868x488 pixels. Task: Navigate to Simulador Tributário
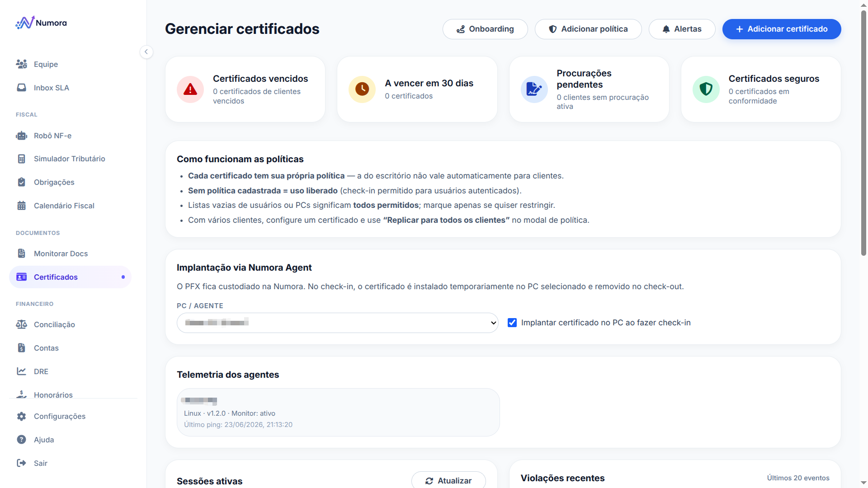pyautogui.click(x=70, y=159)
